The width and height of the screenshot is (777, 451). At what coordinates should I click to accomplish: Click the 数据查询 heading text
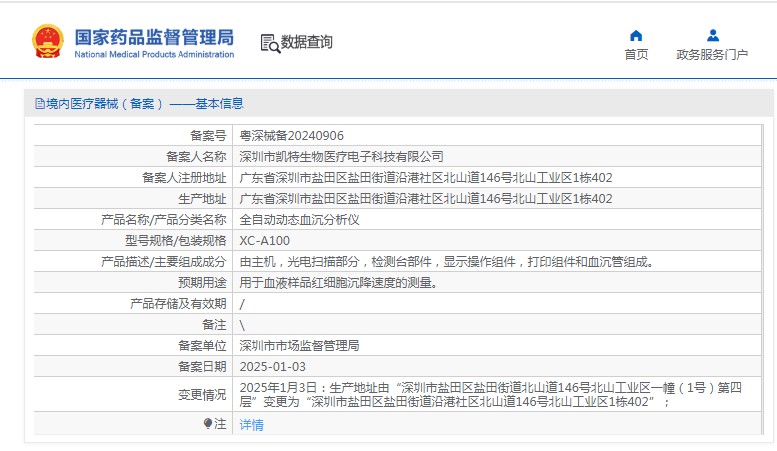307,42
